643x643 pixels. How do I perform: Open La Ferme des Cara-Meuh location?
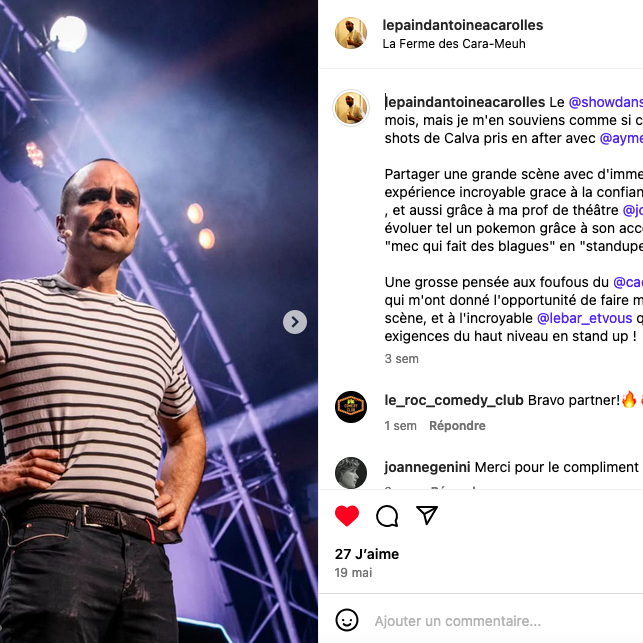pos(454,43)
